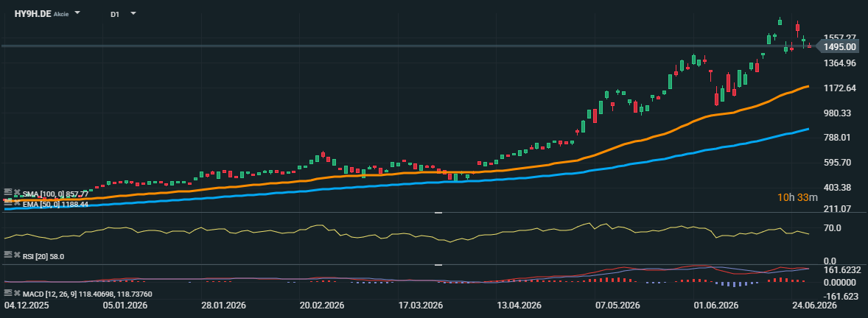Screen dimensions: 868x318
Task: Remove the RSI [20] indicator
Action: 17,255
